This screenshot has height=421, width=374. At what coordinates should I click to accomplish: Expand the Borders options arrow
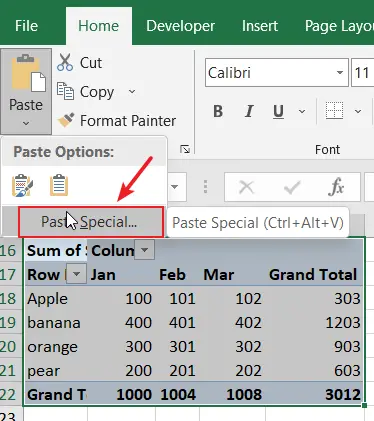pyautogui.click(x=358, y=111)
